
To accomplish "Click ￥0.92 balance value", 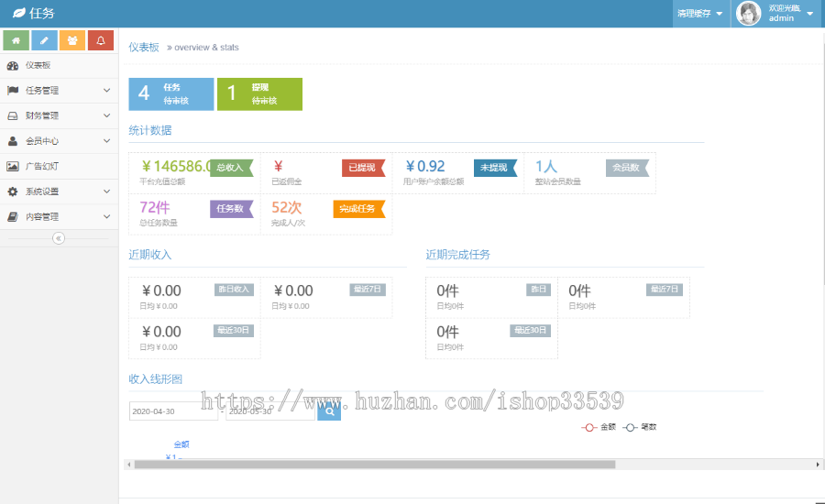I will 425,167.
